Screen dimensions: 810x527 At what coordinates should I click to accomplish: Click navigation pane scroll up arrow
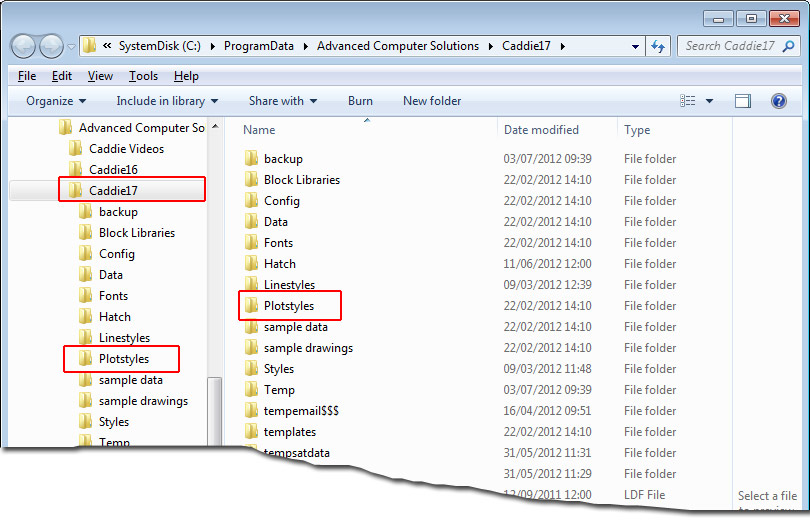click(215, 126)
